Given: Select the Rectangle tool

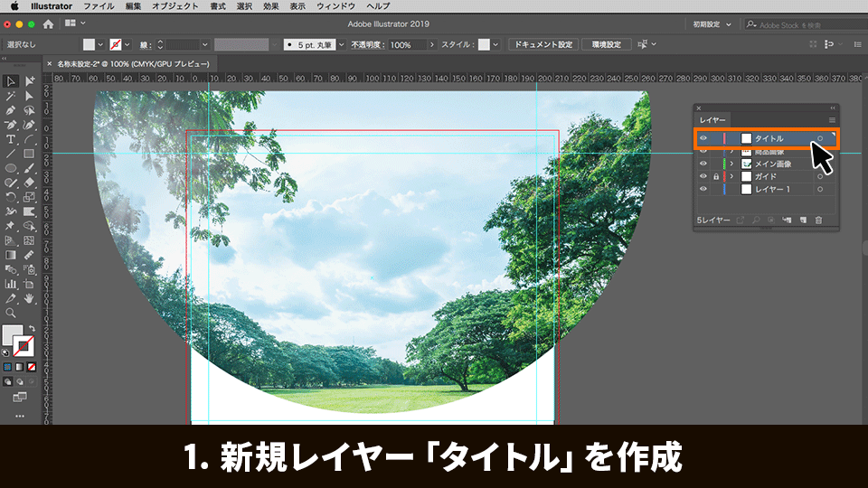Looking at the screenshot, I should [x=29, y=154].
